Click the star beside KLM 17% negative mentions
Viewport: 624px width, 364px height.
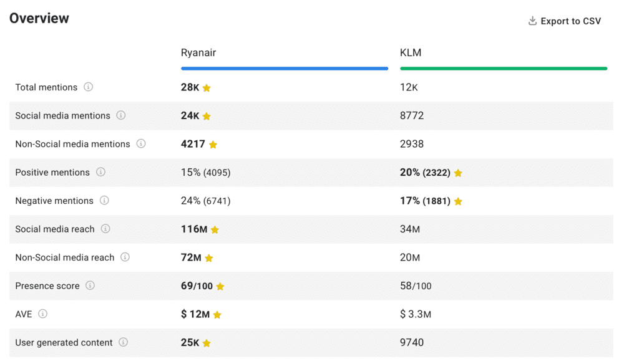tap(458, 201)
